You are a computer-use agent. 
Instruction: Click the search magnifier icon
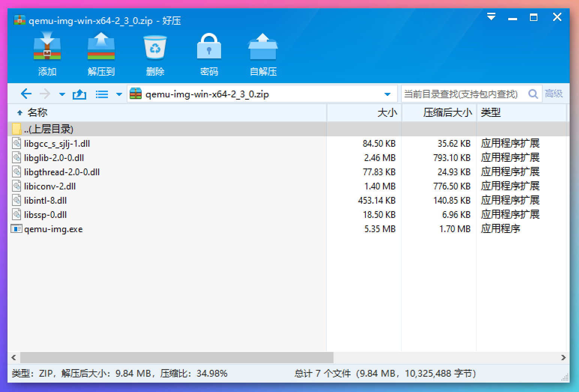pos(533,94)
